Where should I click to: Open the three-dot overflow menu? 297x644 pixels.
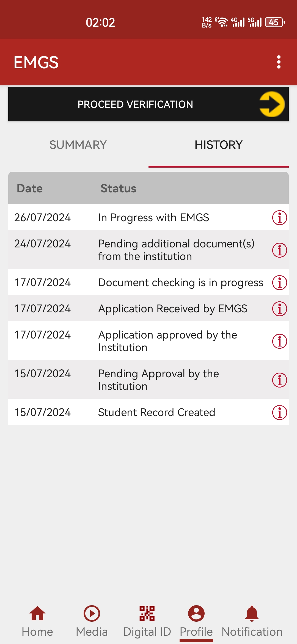coord(279,62)
